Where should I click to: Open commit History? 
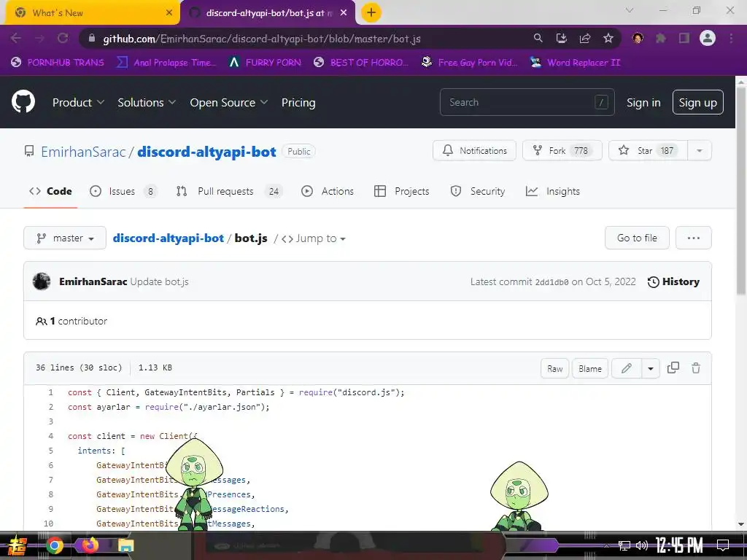[x=673, y=281]
